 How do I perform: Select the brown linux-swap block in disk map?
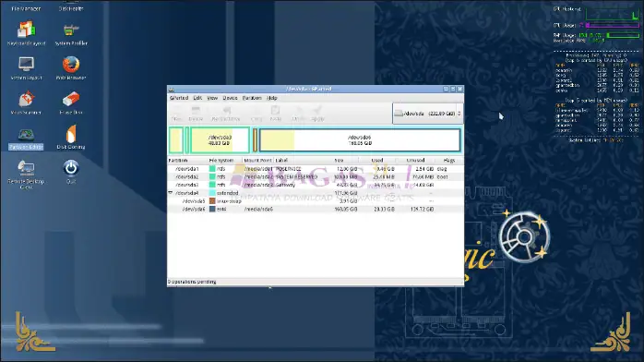[x=255, y=140]
